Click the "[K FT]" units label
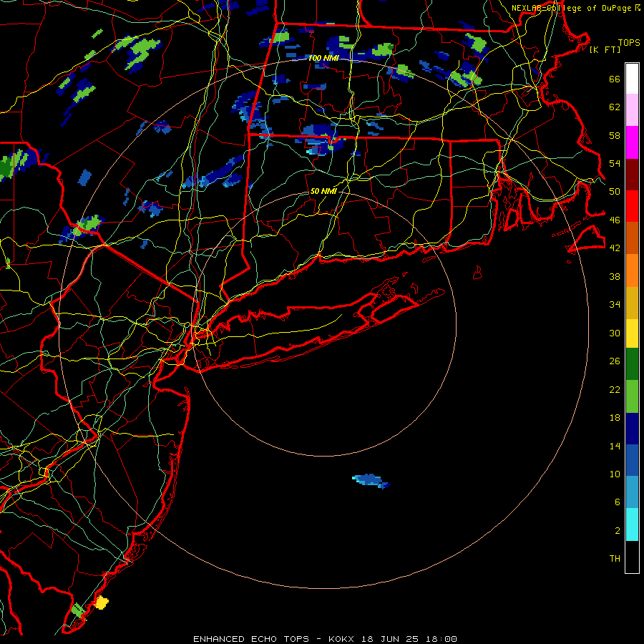 pos(605,50)
